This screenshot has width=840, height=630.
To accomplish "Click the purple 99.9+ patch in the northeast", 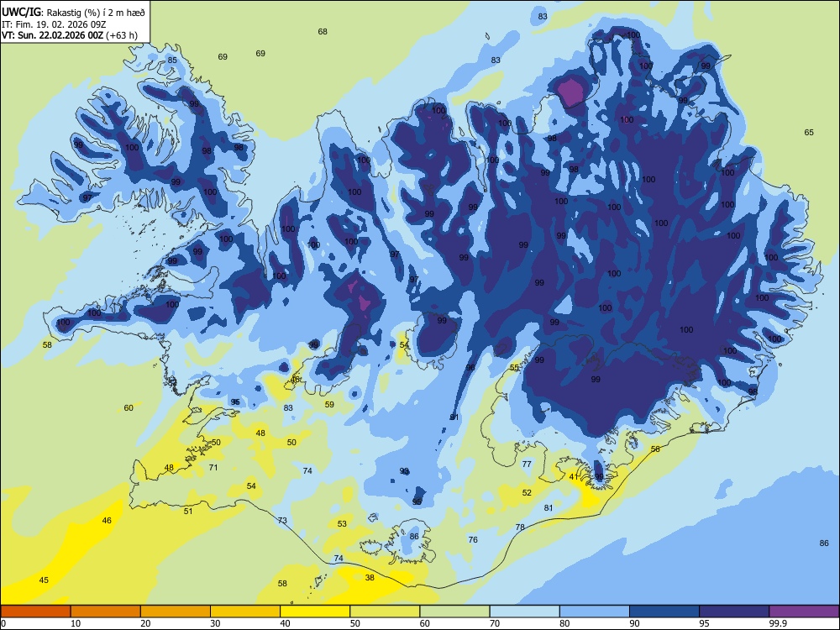I will click(572, 91).
